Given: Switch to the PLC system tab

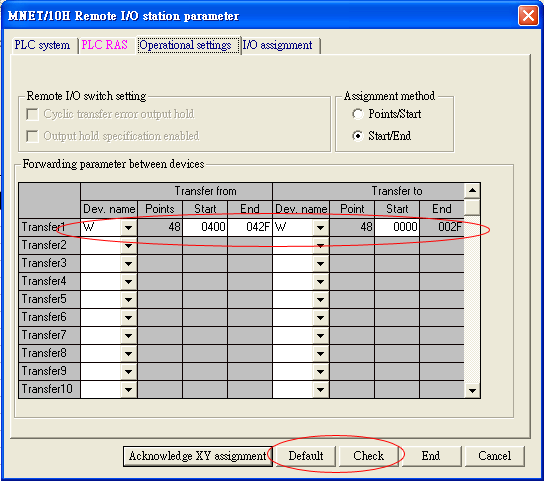Looking at the screenshot, I should point(42,45).
